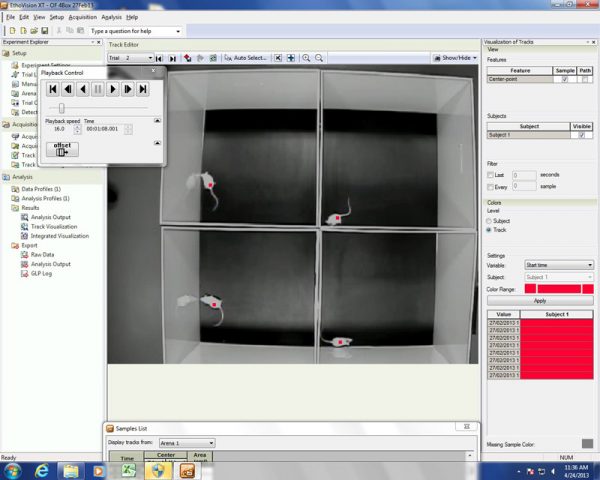600x480 pixels.
Task: Open GLP Log under Export
Action: (x=41, y=273)
